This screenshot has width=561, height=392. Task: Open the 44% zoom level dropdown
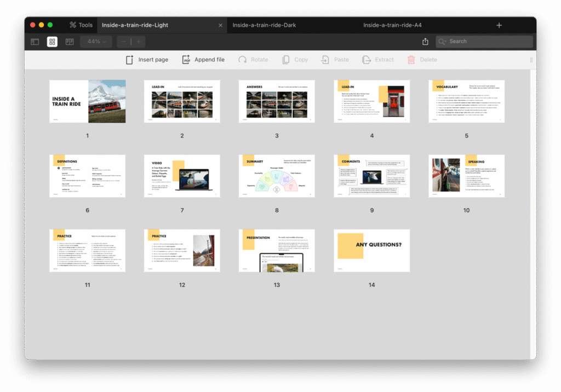[x=96, y=42]
